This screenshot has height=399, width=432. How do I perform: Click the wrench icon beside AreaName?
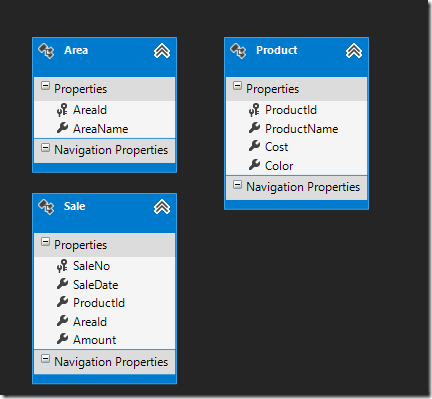(62, 128)
